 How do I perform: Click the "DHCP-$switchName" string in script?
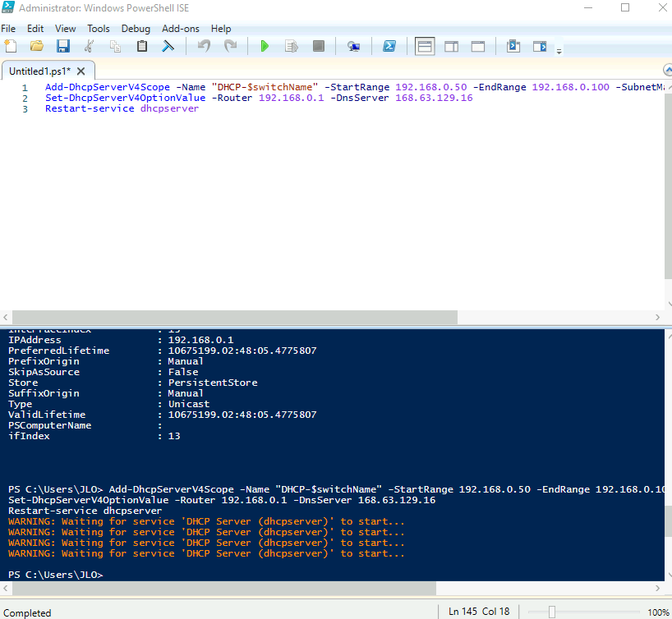265,87
